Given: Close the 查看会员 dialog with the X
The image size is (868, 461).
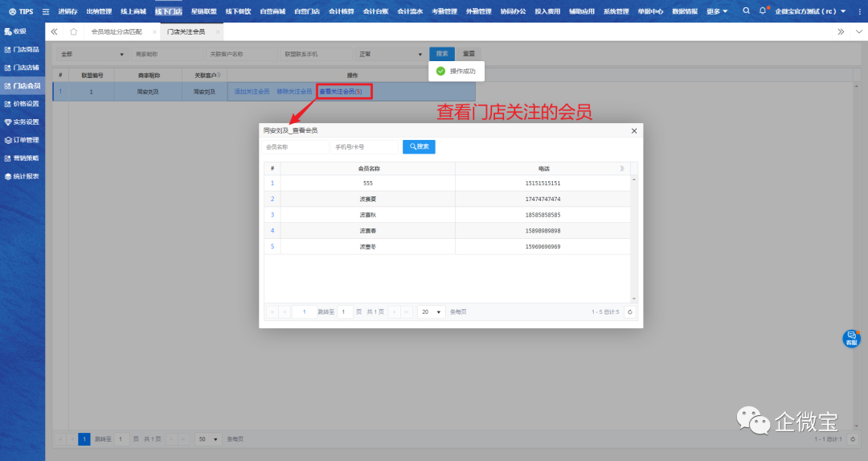Looking at the screenshot, I should (x=633, y=130).
